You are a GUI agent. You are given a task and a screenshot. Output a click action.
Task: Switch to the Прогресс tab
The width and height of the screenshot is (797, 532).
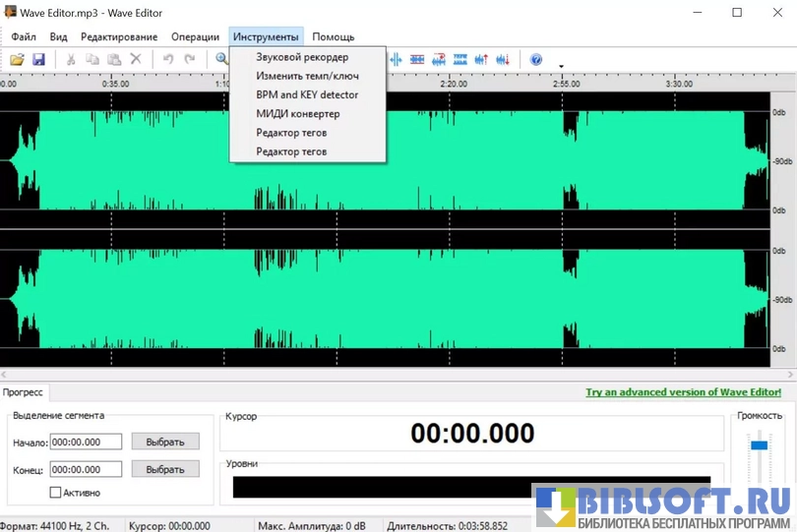23,392
